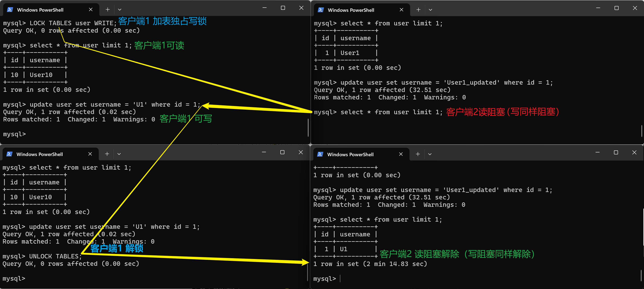Click 'Query OK, 1 row affected (0.02 sec)' in LOCK TABLES window
This screenshot has width=644, height=289.
(69, 112)
